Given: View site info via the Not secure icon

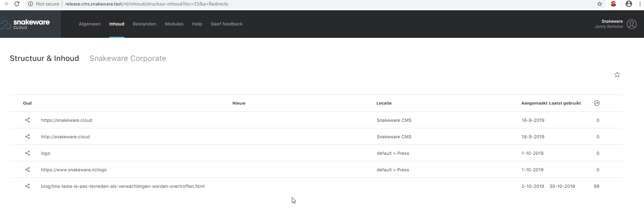Looking at the screenshot, I should 31,4.
